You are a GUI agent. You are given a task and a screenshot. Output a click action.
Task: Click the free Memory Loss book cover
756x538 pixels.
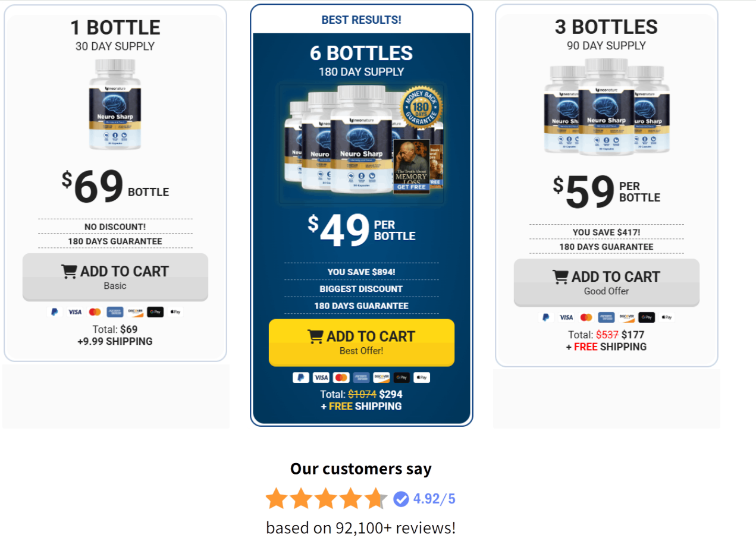pyautogui.click(x=412, y=166)
